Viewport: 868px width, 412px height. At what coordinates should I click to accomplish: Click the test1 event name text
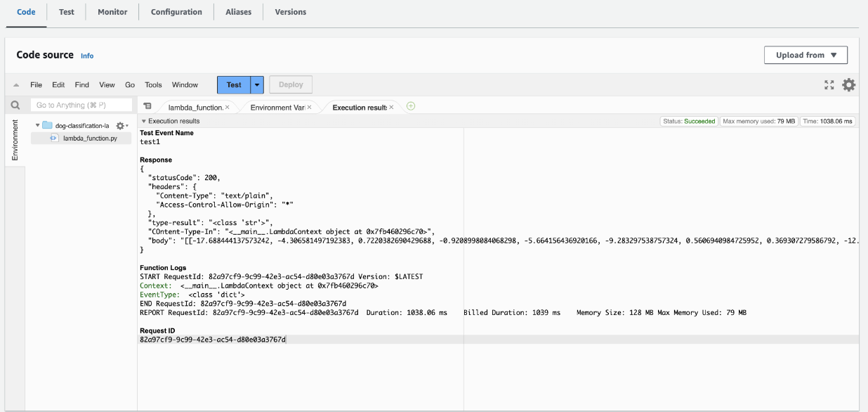(149, 142)
